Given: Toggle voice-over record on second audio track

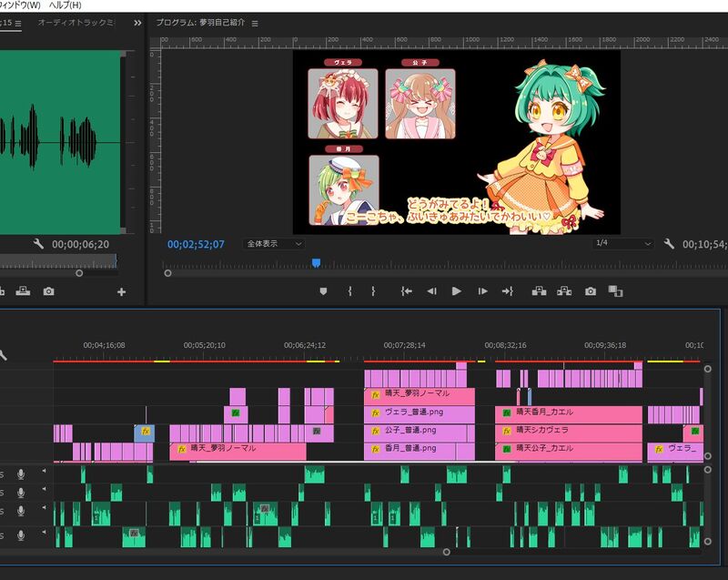Looking at the screenshot, I should point(21,493).
